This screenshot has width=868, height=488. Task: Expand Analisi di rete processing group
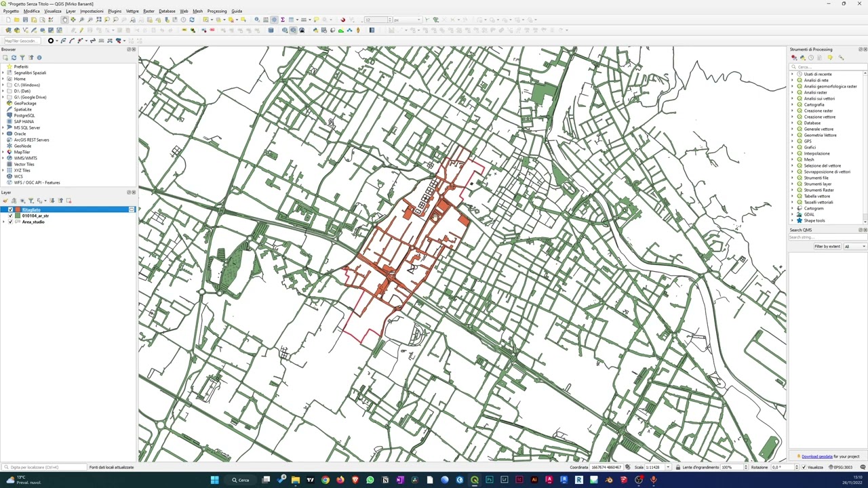792,80
